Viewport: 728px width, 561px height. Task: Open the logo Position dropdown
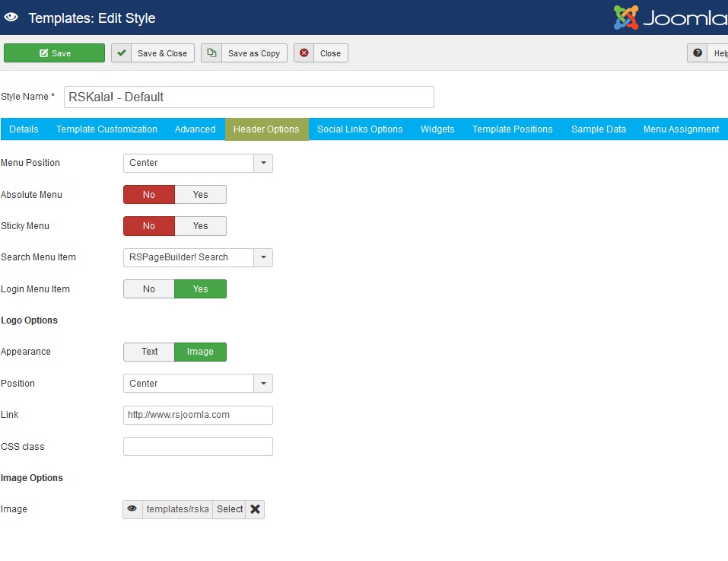(198, 383)
